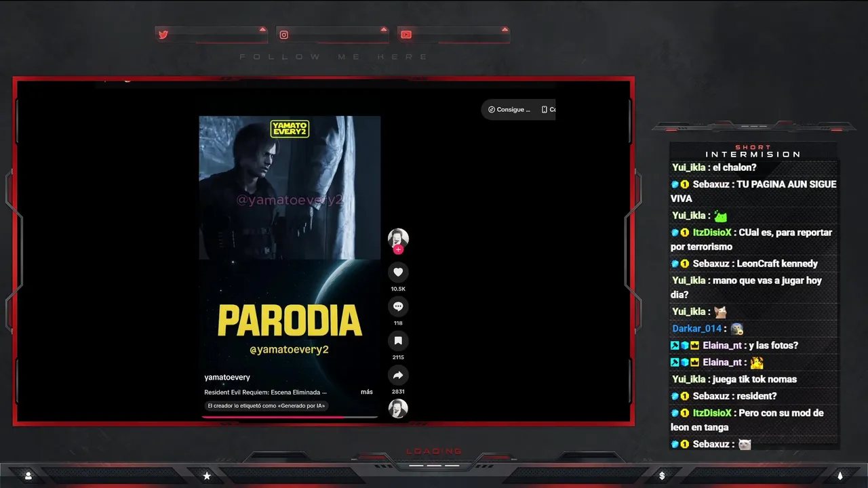The width and height of the screenshot is (868, 488).
Task: Click the yamatoevery username
Action: (227, 378)
